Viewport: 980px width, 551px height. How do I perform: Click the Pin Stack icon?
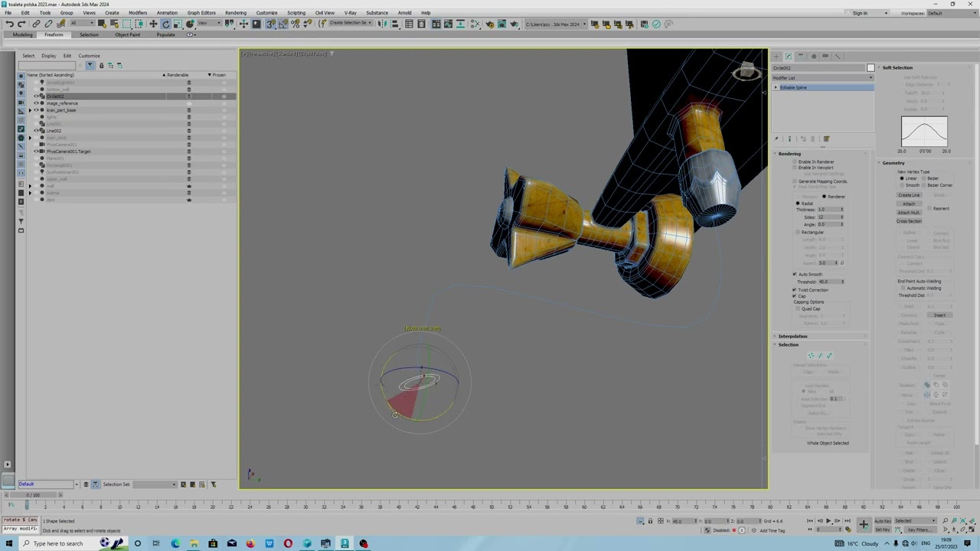pyautogui.click(x=776, y=139)
